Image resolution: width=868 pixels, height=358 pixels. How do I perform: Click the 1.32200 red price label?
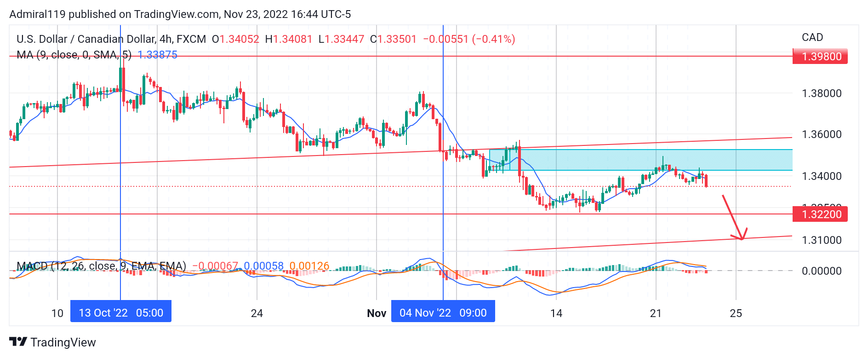coord(820,214)
